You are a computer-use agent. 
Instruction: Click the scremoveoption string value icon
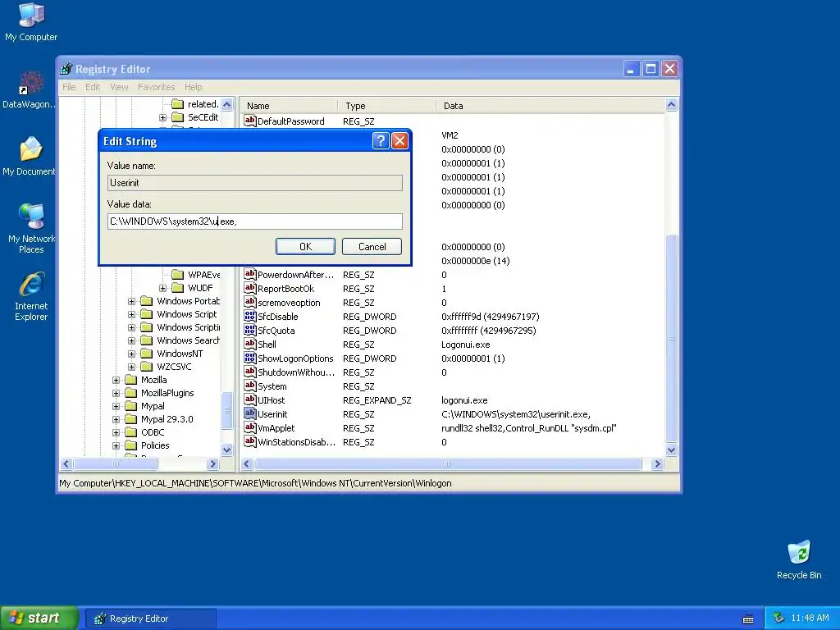coord(249,302)
